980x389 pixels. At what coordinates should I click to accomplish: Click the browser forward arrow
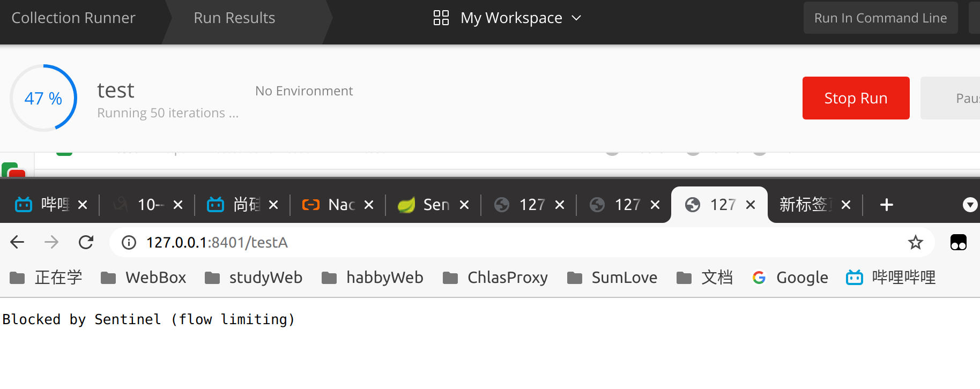click(x=51, y=242)
